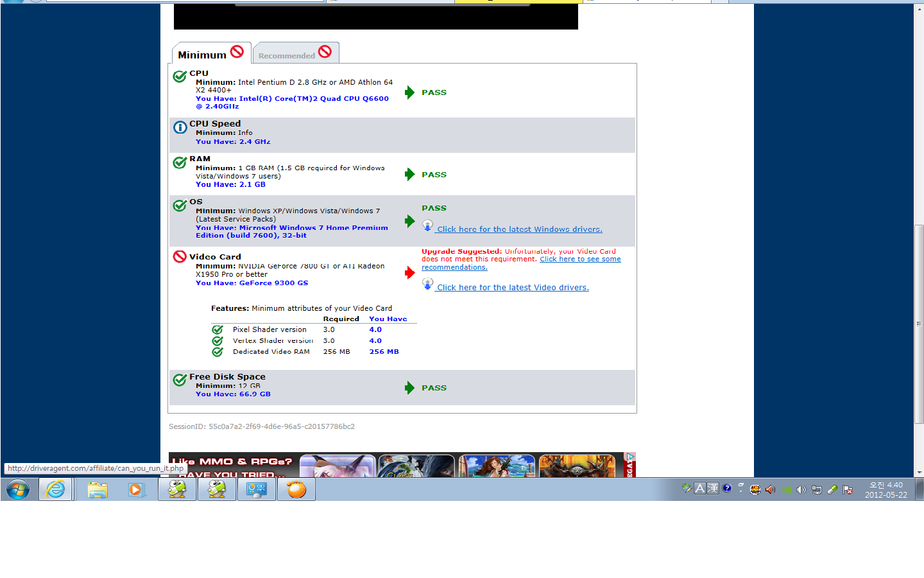
Task: Click the green arrow in the RAM row
Action: click(x=409, y=174)
